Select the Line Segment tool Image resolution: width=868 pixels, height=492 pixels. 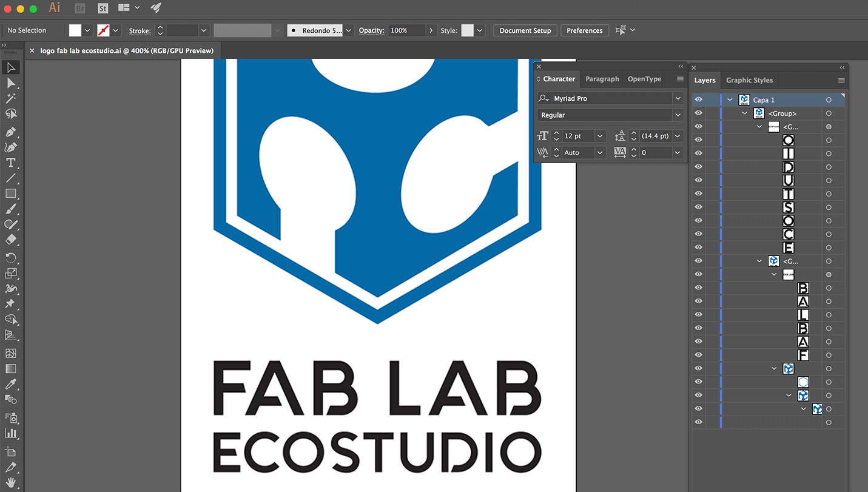coord(10,178)
